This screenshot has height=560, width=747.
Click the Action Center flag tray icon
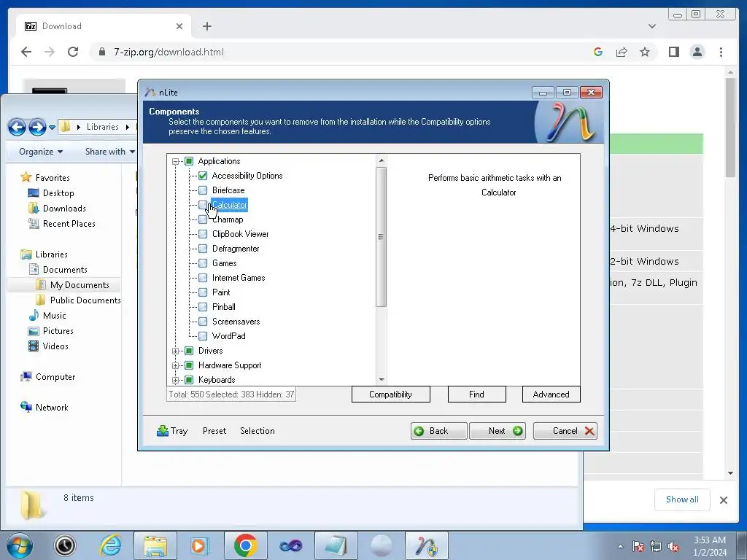click(x=638, y=547)
